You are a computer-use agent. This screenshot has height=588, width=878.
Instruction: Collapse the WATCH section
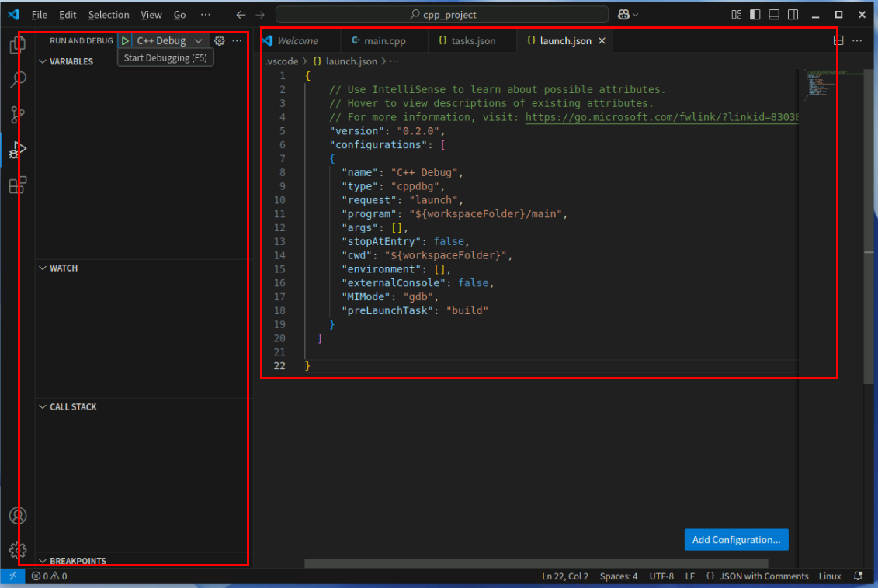click(43, 268)
